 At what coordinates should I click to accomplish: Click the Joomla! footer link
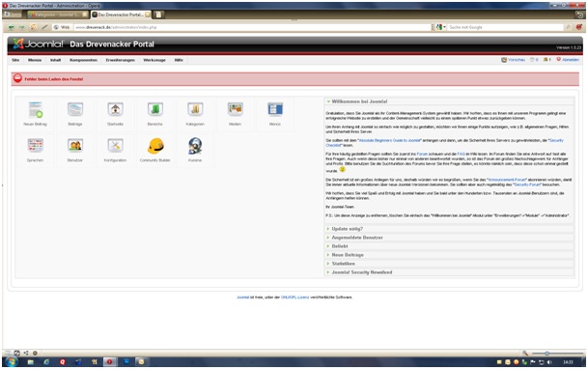coord(242,298)
